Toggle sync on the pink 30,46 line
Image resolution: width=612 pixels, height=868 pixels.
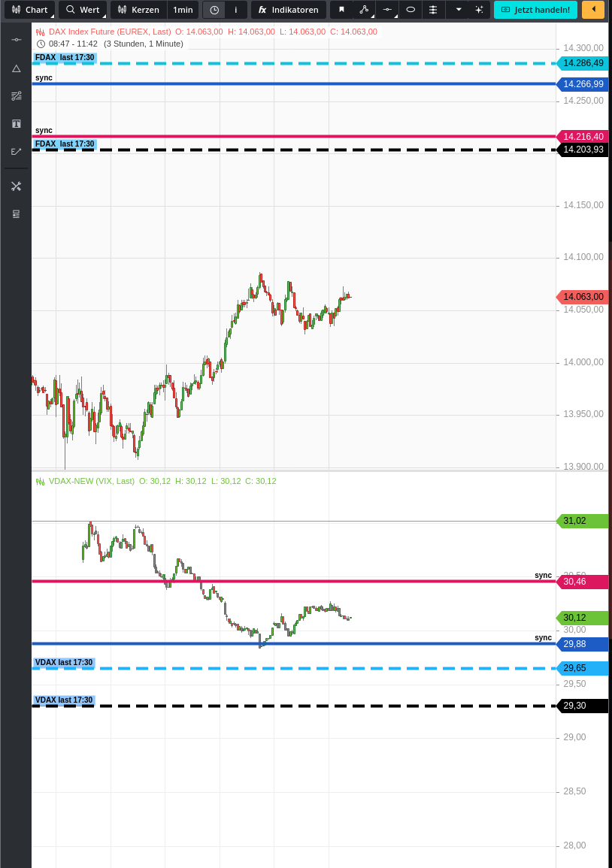coord(543,575)
